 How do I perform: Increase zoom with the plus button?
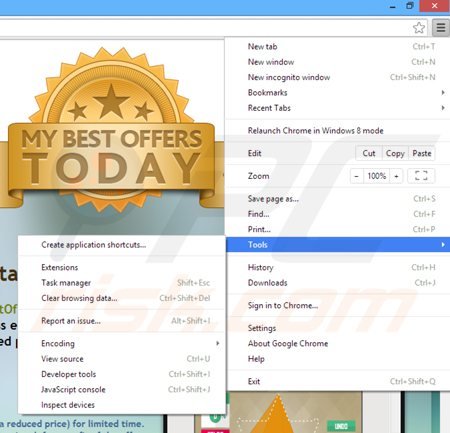tap(396, 176)
